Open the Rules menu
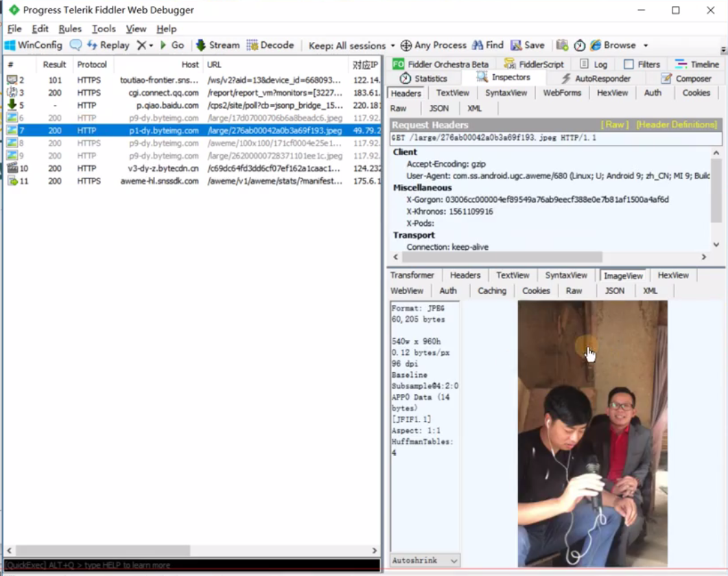728x576 pixels. (x=70, y=29)
